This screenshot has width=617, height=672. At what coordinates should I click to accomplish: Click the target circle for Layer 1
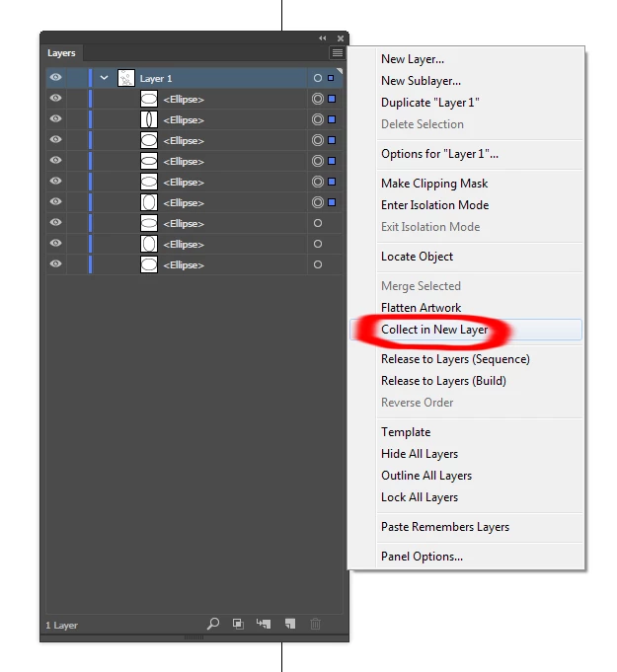(318, 78)
